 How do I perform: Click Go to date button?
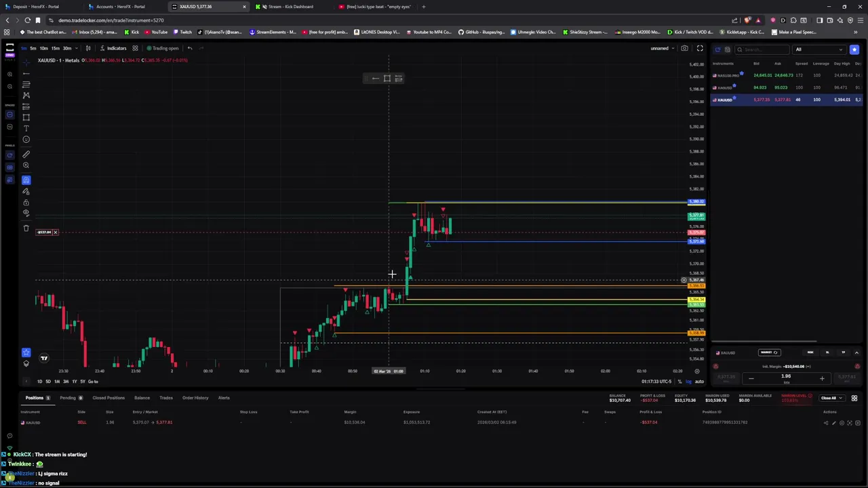coord(93,382)
